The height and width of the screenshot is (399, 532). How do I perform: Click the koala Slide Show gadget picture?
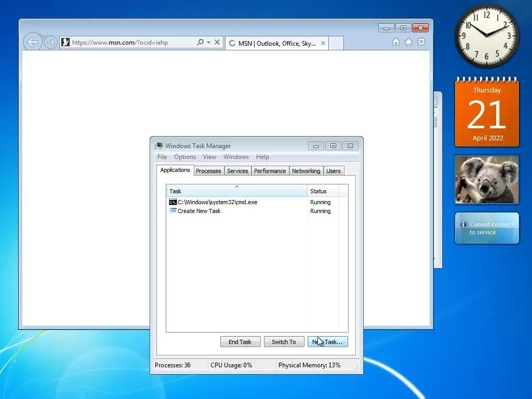pyautogui.click(x=487, y=180)
